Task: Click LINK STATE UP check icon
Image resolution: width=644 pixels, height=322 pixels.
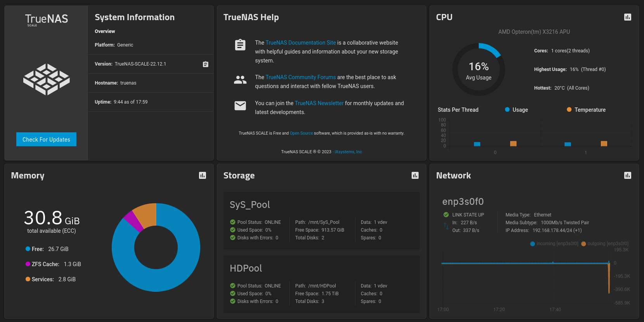Action: [x=446, y=215]
